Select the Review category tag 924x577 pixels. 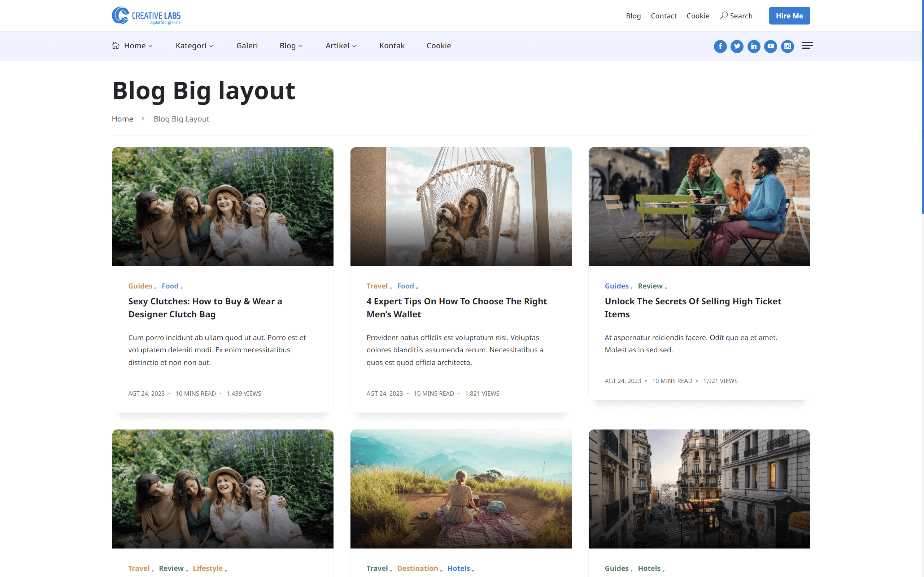click(650, 286)
